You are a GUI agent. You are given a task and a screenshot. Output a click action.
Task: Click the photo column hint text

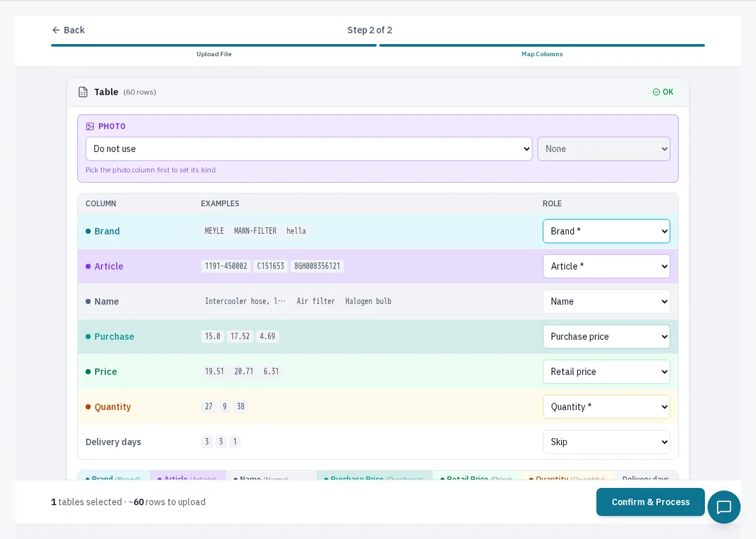[x=151, y=170]
